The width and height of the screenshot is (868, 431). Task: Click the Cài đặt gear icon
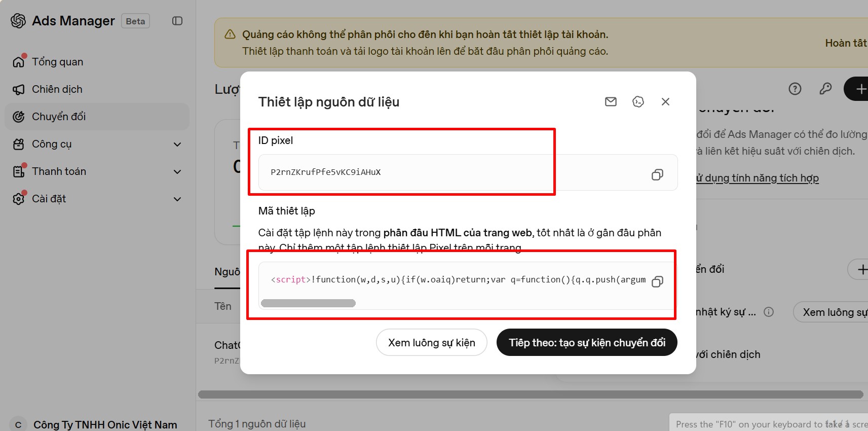click(x=19, y=199)
